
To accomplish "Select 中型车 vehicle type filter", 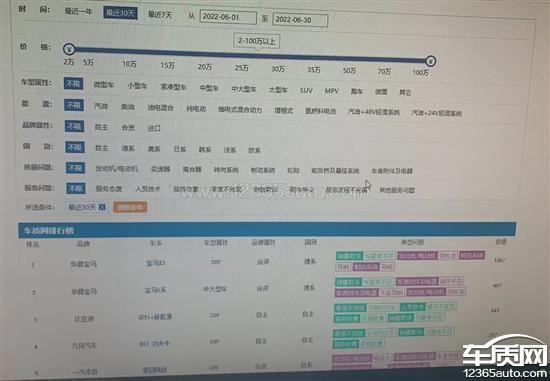I will click(x=209, y=88).
